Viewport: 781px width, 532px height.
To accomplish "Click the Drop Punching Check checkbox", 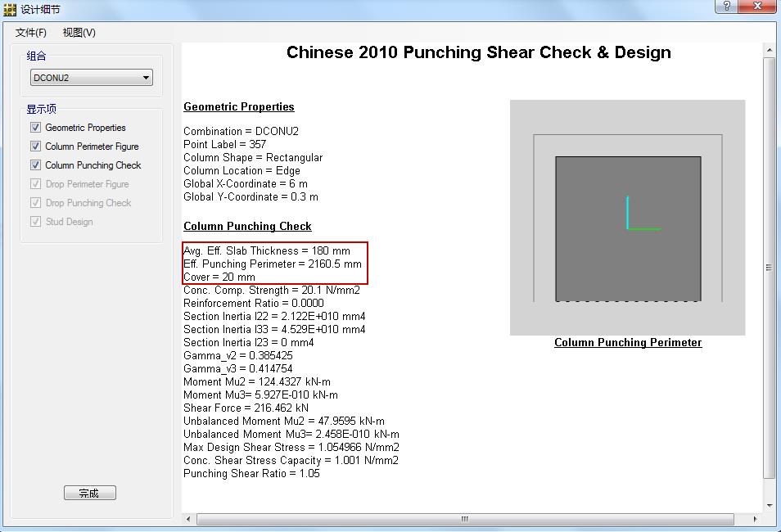I will [35, 203].
